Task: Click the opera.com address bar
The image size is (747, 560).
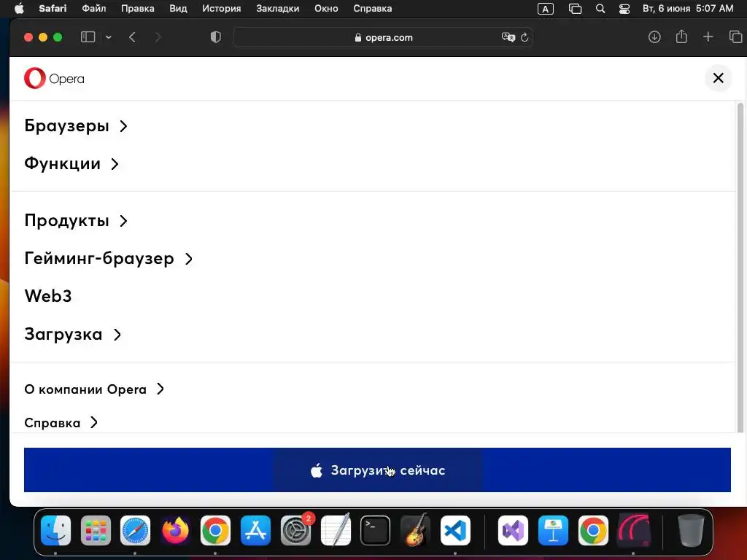Action: [x=383, y=37]
